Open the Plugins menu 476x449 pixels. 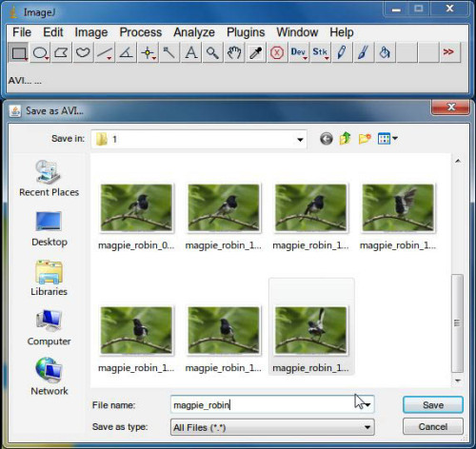pyautogui.click(x=246, y=32)
